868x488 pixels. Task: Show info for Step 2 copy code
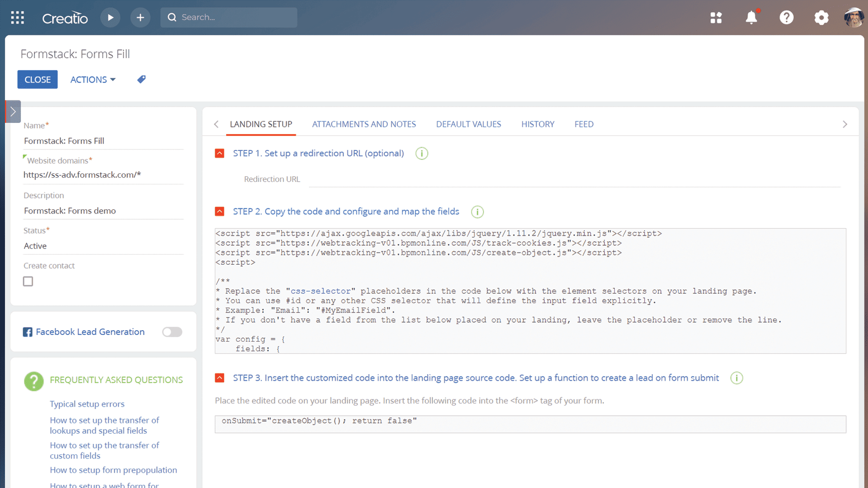[477, 212]
